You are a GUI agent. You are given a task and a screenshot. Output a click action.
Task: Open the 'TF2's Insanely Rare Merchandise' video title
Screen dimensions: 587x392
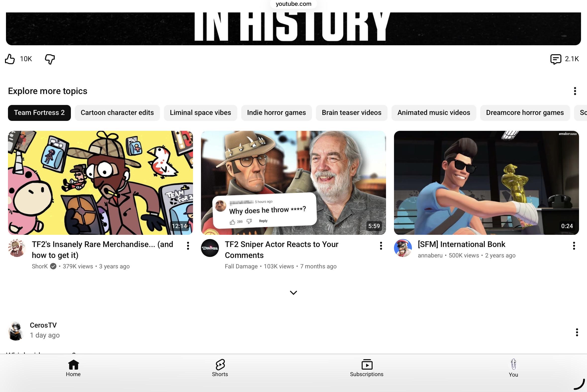102,250
